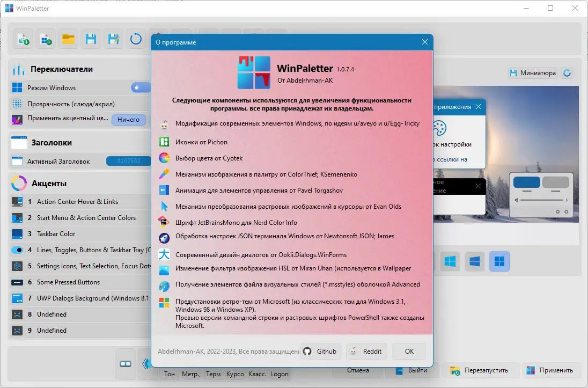Screen dimensions: 588x388
Task: Save preview using Миниатюра button
Action: click(x=533, y=73)
